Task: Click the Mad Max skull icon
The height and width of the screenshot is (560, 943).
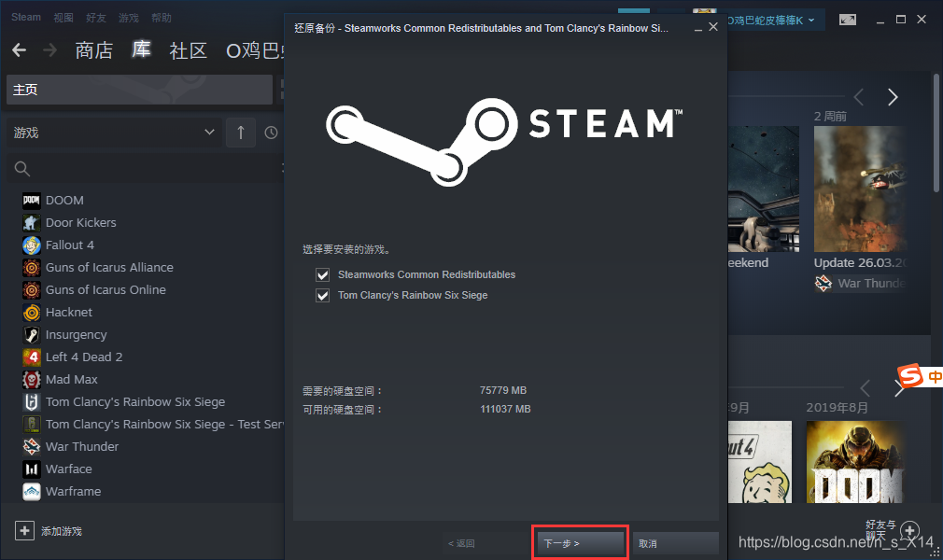Action: point(31,380)
